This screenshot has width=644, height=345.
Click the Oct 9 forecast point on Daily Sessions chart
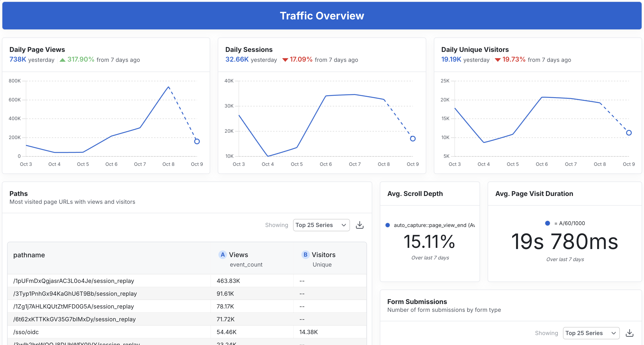click(x=413, y=139)
